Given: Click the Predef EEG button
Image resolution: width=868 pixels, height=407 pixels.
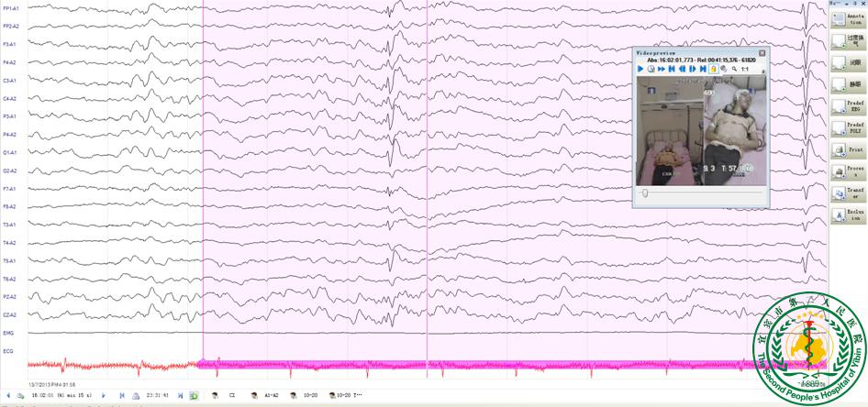Looking at the screenshot, I should [847, 107].
